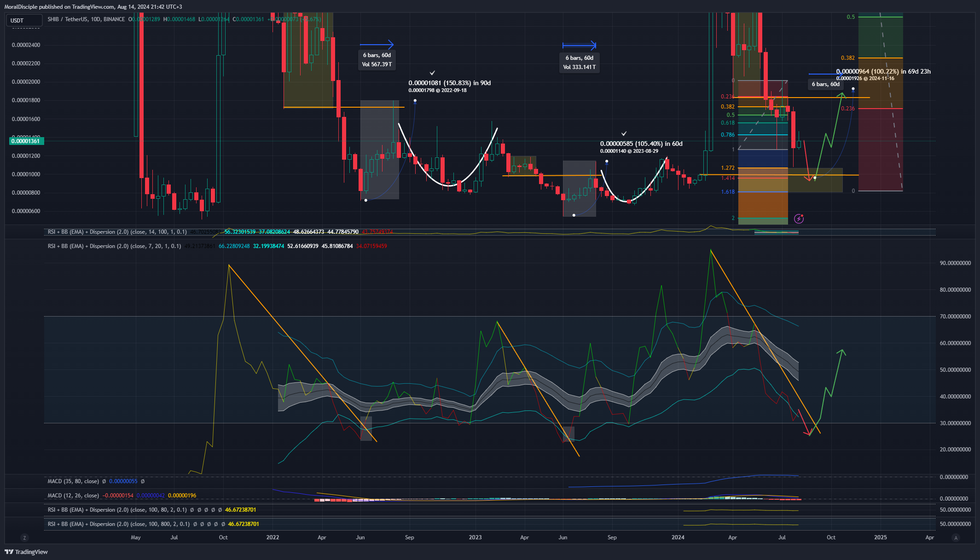Click the 2024 label on time axis
Viewport: 980px width, 560px height.
click(x=678, y=537)
